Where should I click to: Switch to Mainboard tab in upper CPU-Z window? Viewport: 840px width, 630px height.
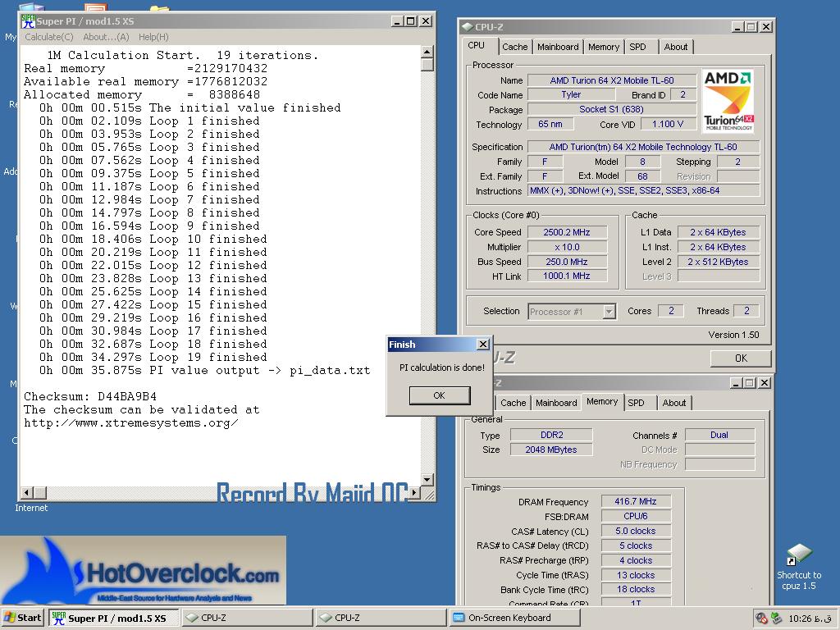(558, 47)
